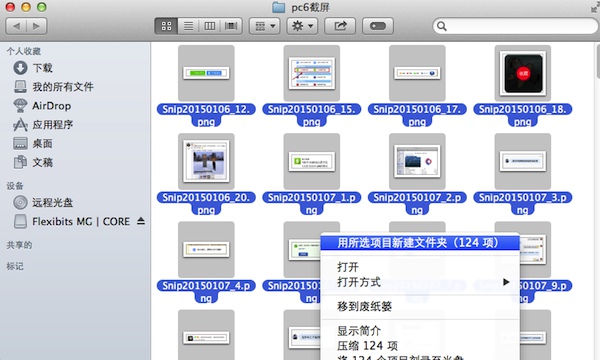Click file name Snip20150107_1.png
Viewport: 600px width, 360px height.
312,203
